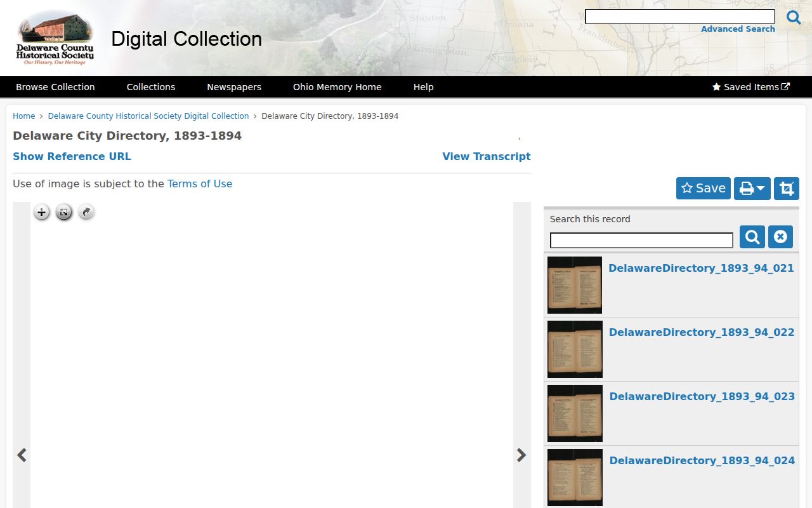812x508 pixels.
Task: Open Delaware County Historical Society Digital Collection breadcrumb
Action: 148,116
